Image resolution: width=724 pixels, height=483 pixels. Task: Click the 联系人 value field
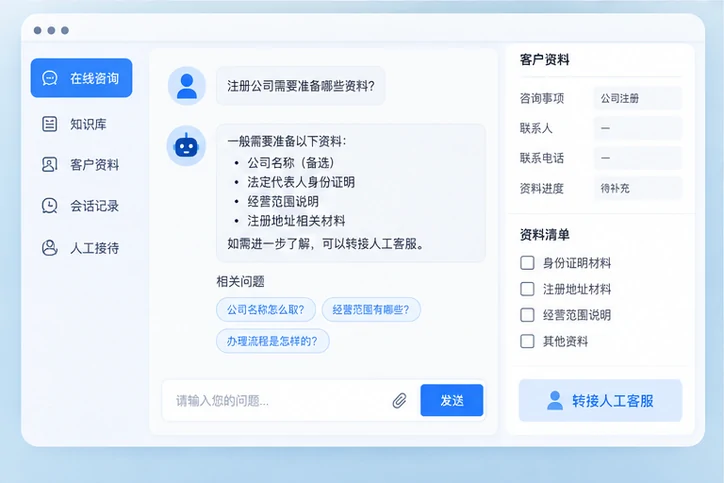click(x=637, y=128)
